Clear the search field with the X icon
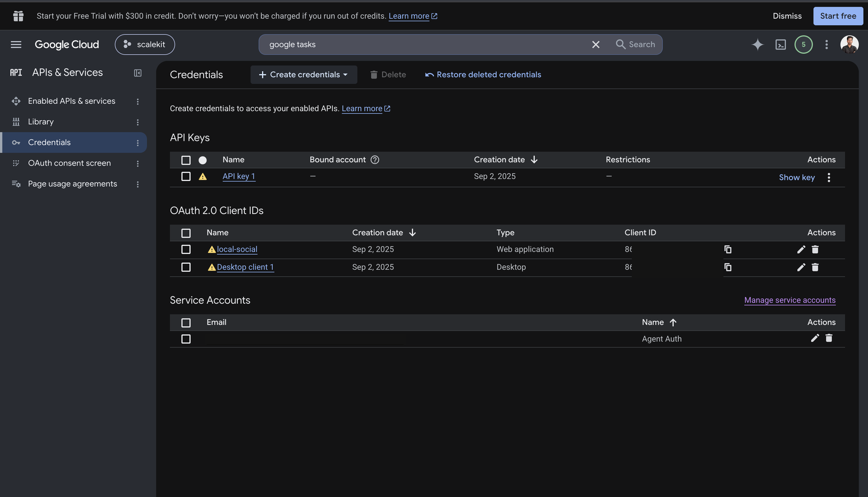Viewport: 868px width, 497px height. [x=596, y=44]
